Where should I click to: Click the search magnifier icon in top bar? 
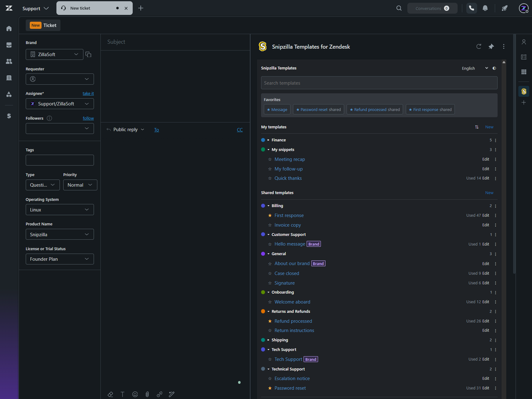click(399, 8)
